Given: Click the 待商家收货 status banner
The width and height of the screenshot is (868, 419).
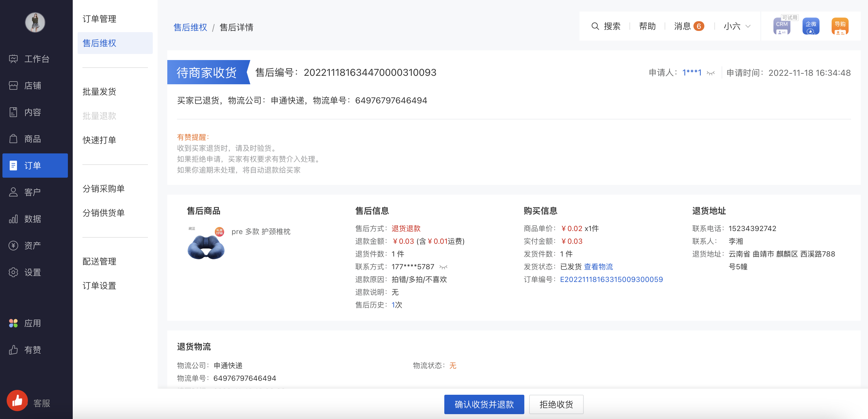Looking at the screenshot, I should [208, 72].
